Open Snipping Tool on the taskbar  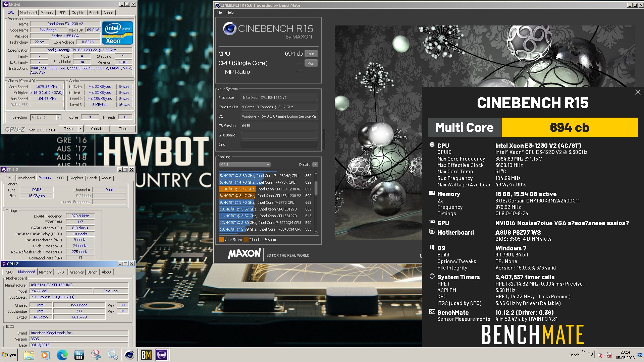click(x=96, y=355)
